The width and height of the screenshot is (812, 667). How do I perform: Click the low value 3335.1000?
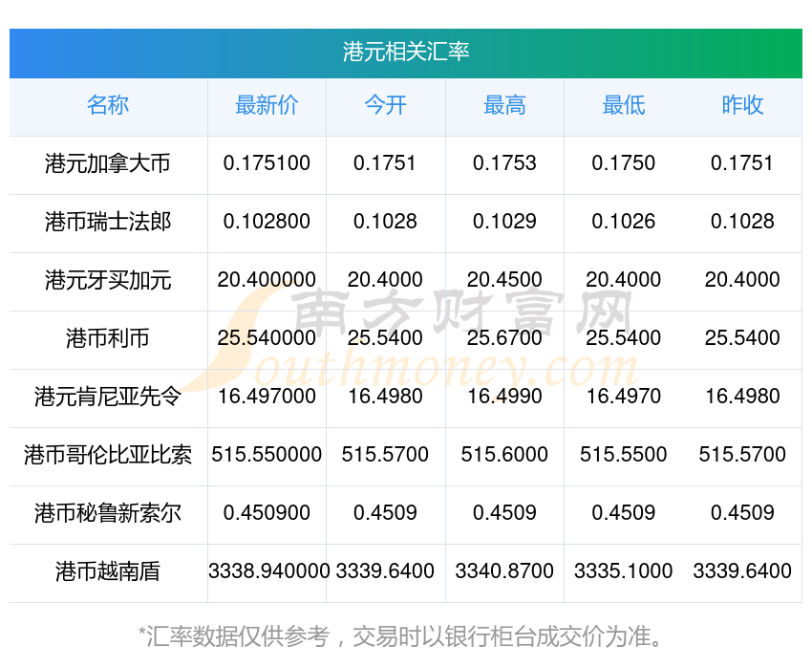(624, 571)
